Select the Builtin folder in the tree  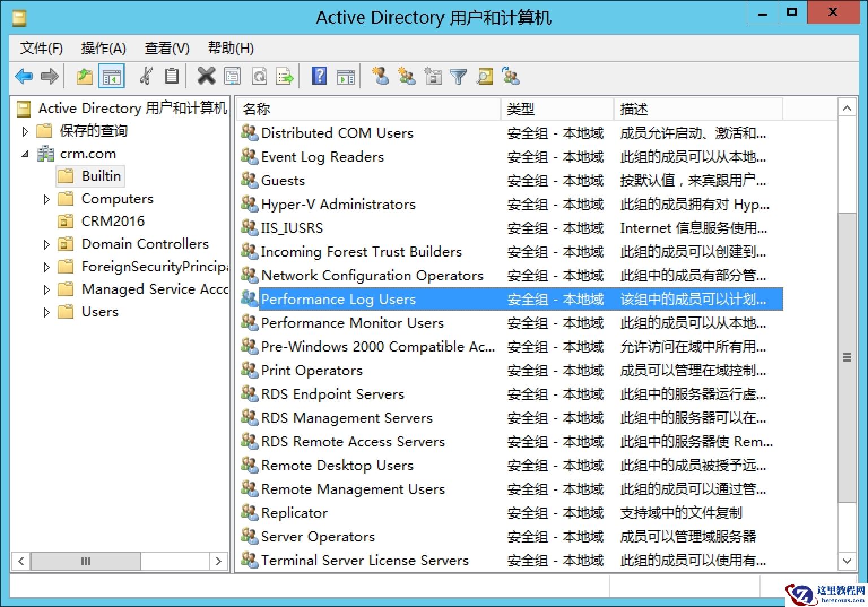point(101,176)
